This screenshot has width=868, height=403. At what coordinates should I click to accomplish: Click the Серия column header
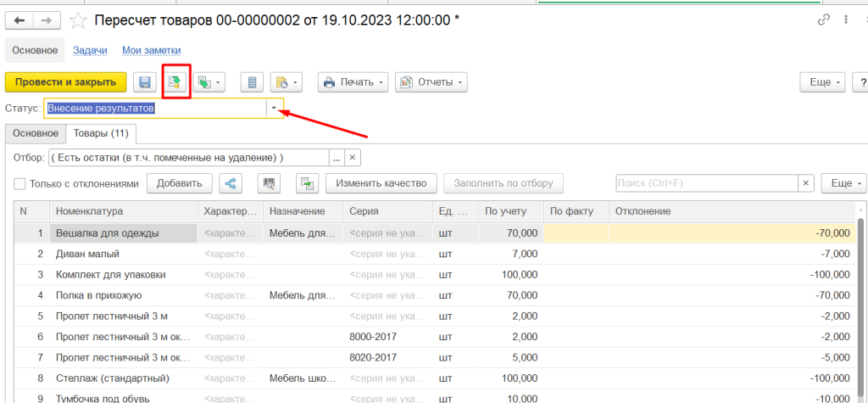click(387, 211)
